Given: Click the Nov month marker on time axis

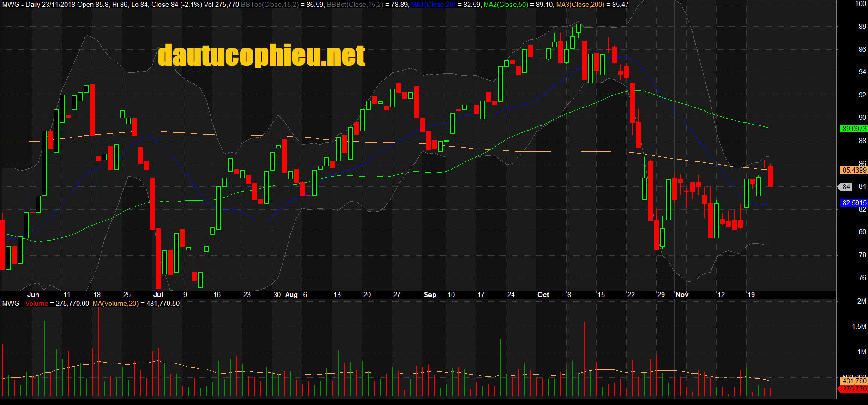Looking at the screenshot, I should coord(682,295).
